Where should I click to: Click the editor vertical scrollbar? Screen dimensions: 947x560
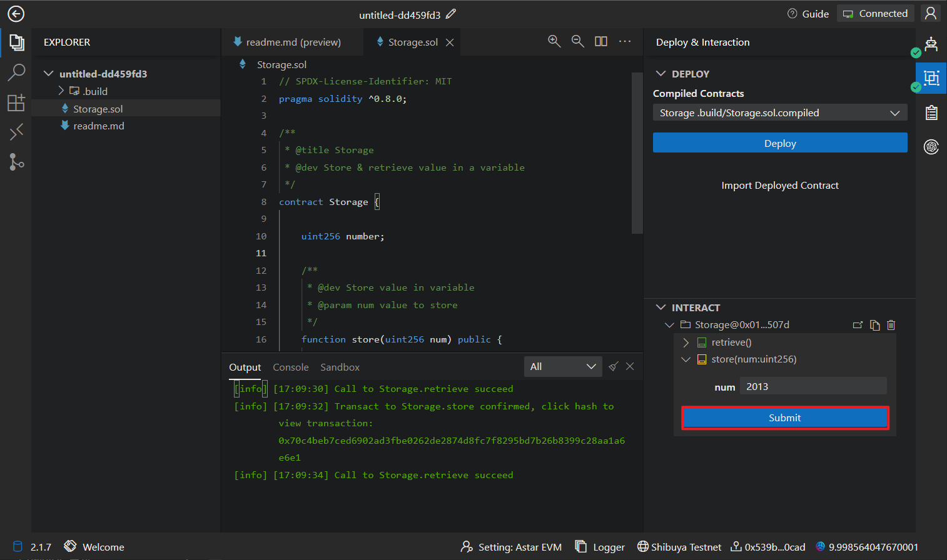click(x=637, y=153)
